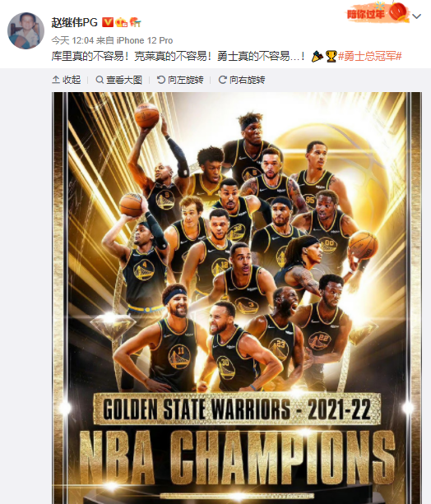Click the iPhone 12 Pro source link
This screenshot has width=431, height=504.
click(145, 40)
